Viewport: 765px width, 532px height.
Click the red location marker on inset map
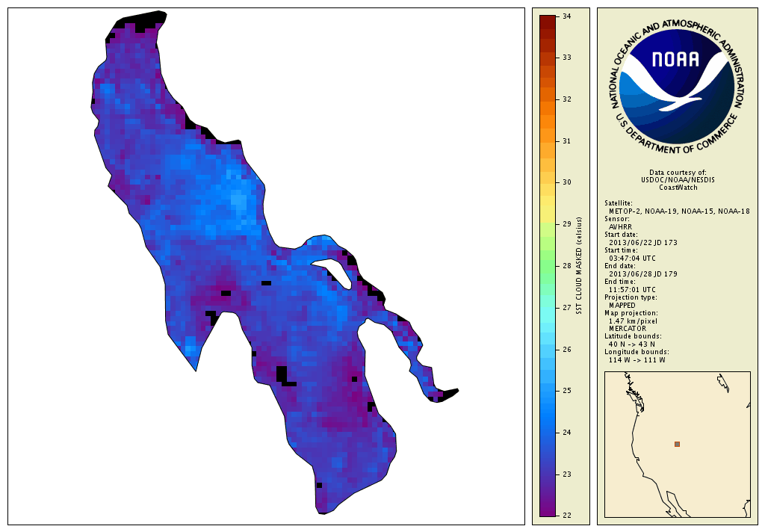(677, 444)
